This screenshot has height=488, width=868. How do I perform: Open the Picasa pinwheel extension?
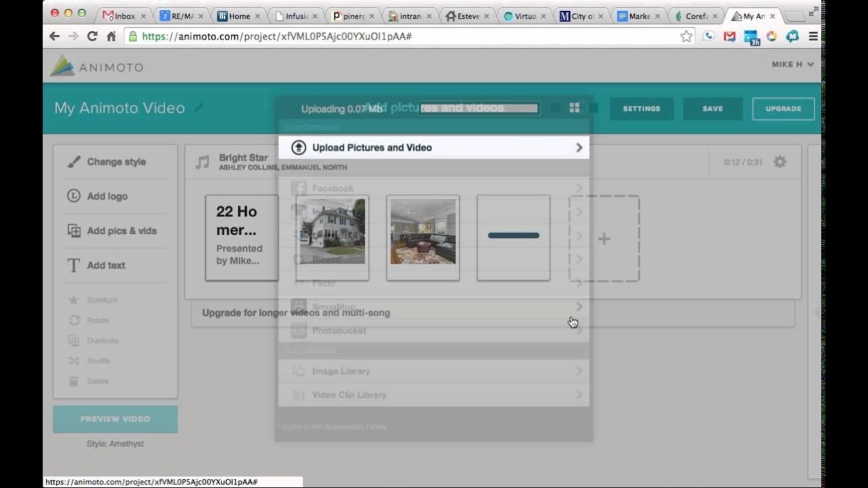point(772,37)
